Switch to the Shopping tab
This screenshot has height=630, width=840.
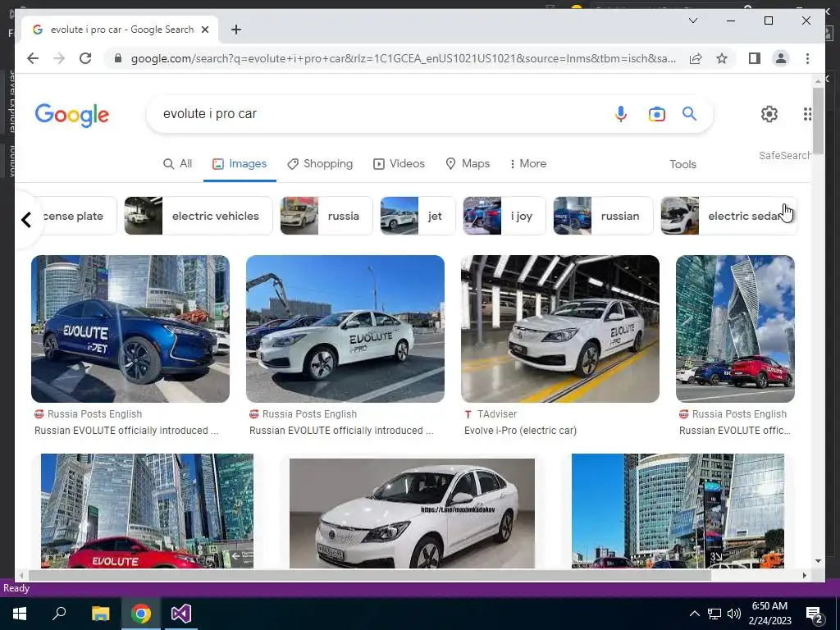pos(320,163)
